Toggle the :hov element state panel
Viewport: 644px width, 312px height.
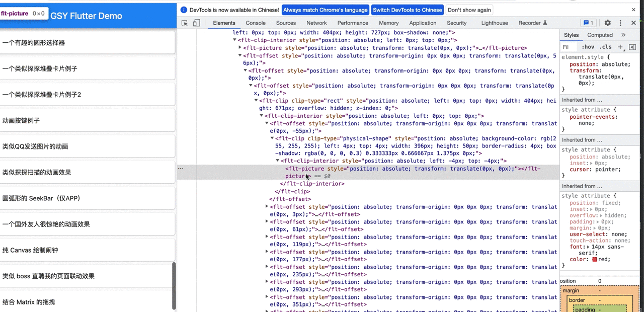588,47
